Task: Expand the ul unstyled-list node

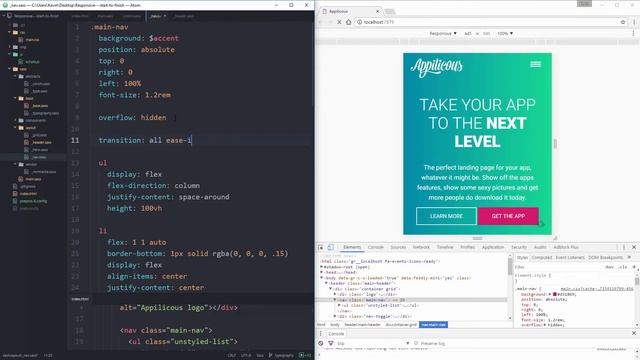Action: 339,305
